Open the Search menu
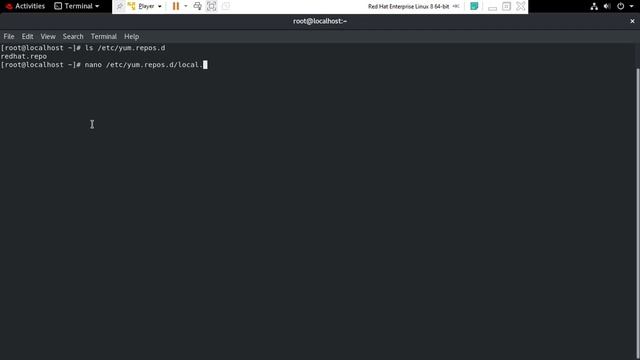Viewport: 640px width, 360px height. [73, 36]
